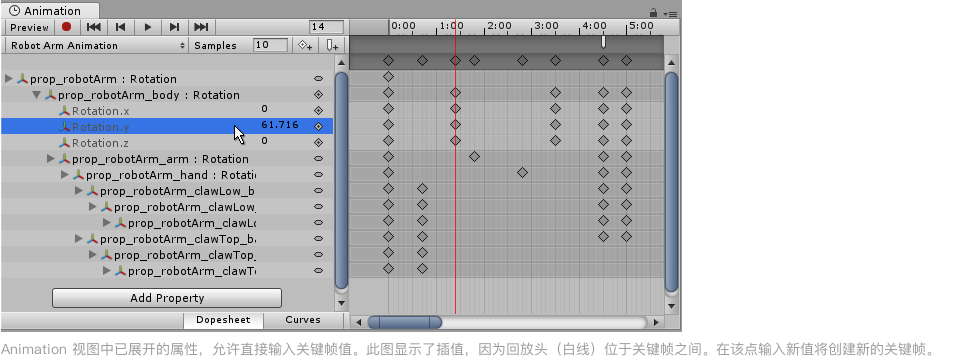This screenshot has width=965, height=361.
Task: Click the Add Event icon
Action: pyautogui.click(x=332, y=45)
